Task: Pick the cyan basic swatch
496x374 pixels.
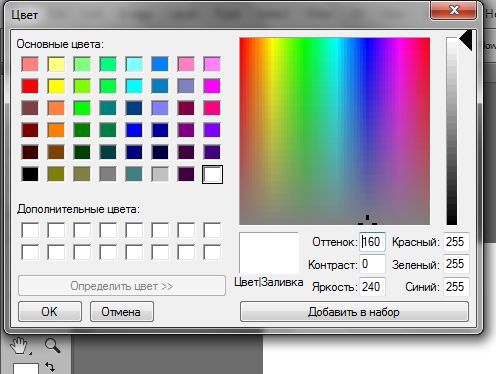Action: pyautogui.click(x=134, y=86)
